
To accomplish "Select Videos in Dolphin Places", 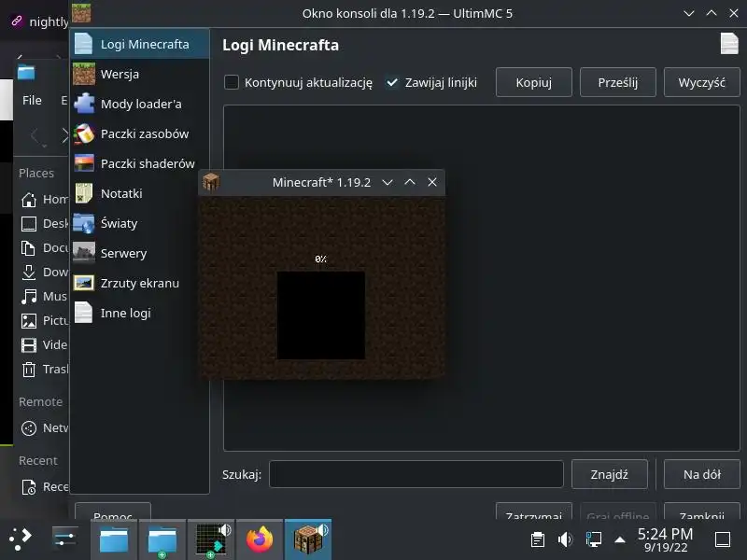I will tap(45, 344).
